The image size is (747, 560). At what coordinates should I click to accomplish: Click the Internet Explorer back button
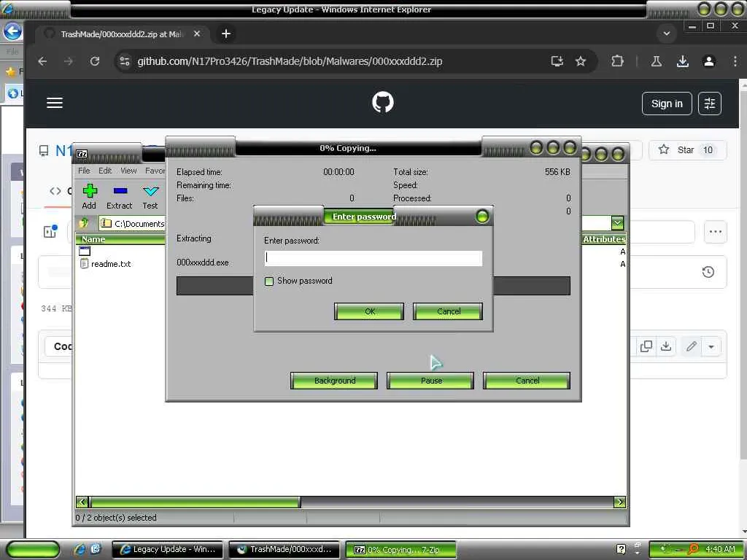12,31
